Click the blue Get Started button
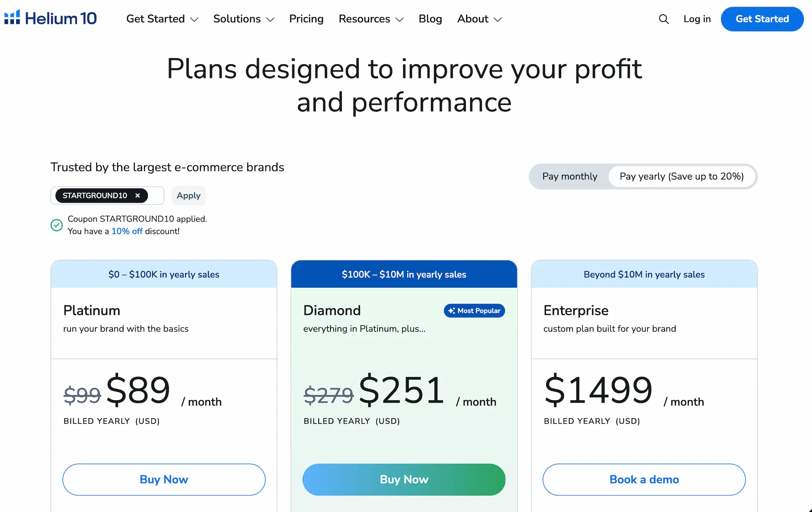Screen dimensions: 812x512 (x=762, y=19)
